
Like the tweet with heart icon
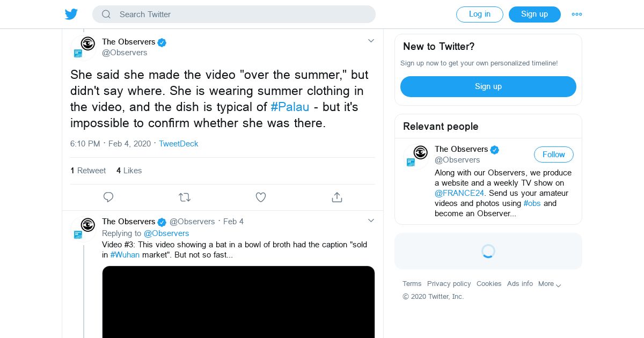[261, 197]
